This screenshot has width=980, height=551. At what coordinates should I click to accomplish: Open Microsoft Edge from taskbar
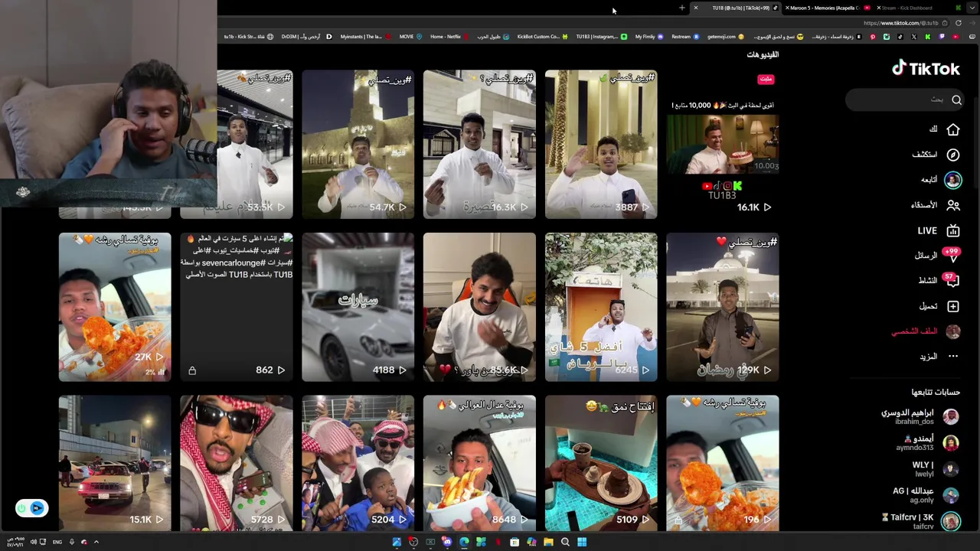click(x=464, y=542)
